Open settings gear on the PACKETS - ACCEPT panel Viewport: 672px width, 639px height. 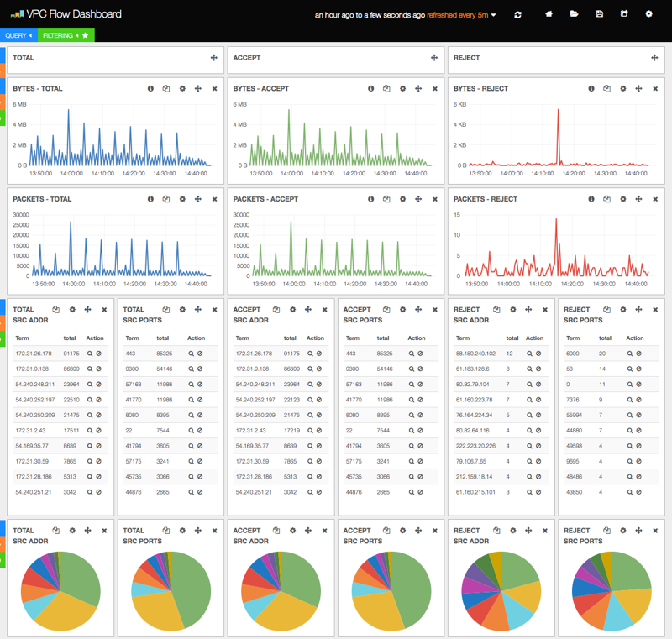[402, 199]
